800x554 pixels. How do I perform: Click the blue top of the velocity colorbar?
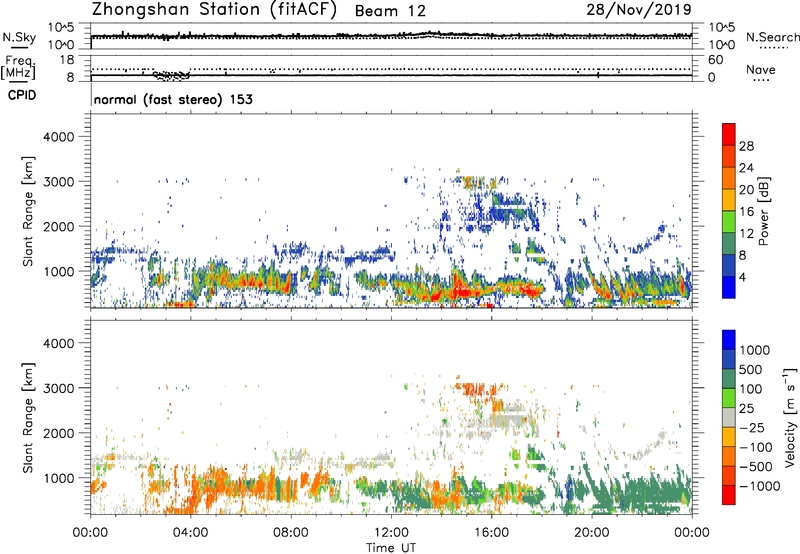[729, 340]
